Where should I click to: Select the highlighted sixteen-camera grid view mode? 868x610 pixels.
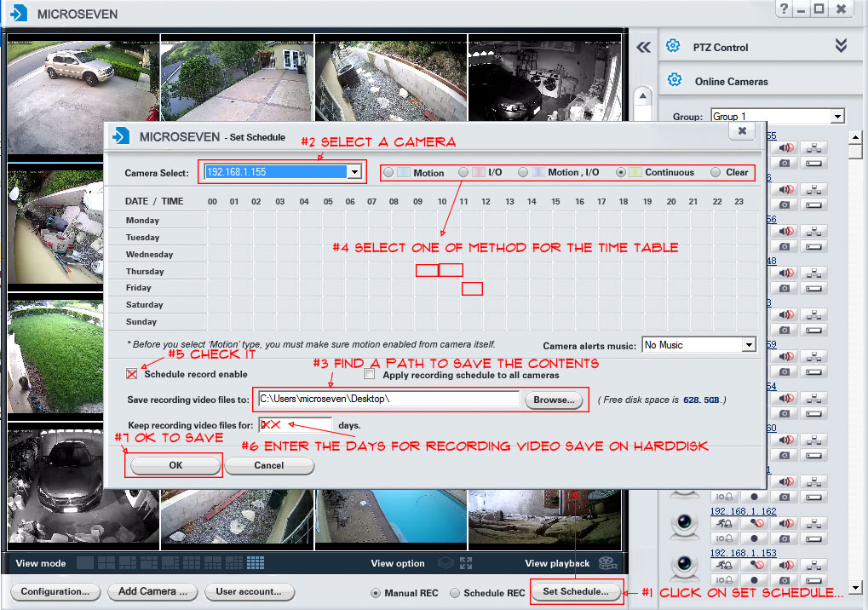pyautogui.click(x=256, y=563)
